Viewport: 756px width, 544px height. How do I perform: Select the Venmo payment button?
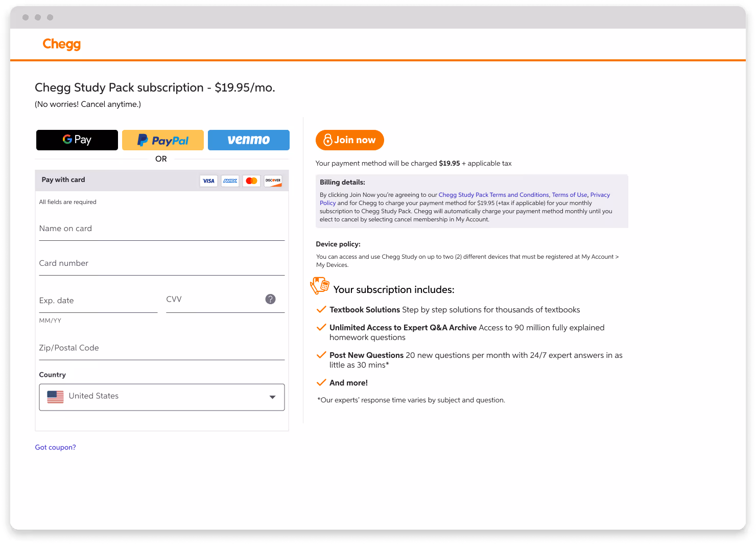click(x=249, y=140)
